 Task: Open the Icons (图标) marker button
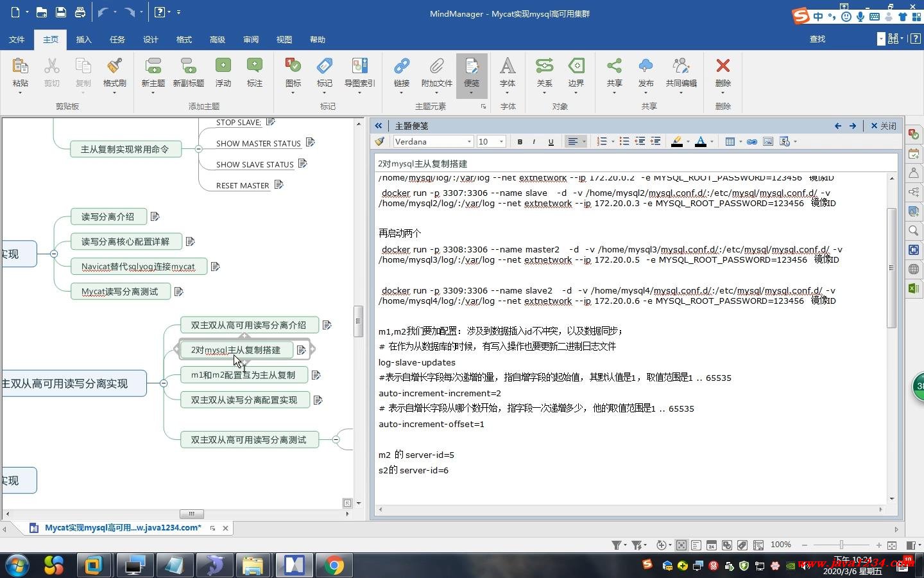pos(293,66)
